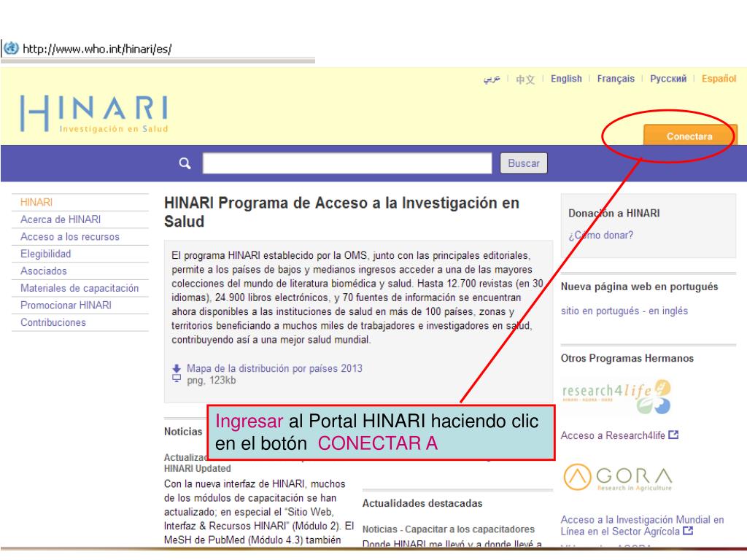
Task: Click the Donación a HINARI heading
Action: 614,214
